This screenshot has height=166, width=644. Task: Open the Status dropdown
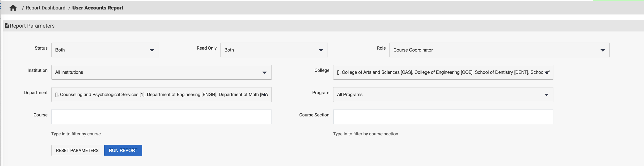click(105, 50)
